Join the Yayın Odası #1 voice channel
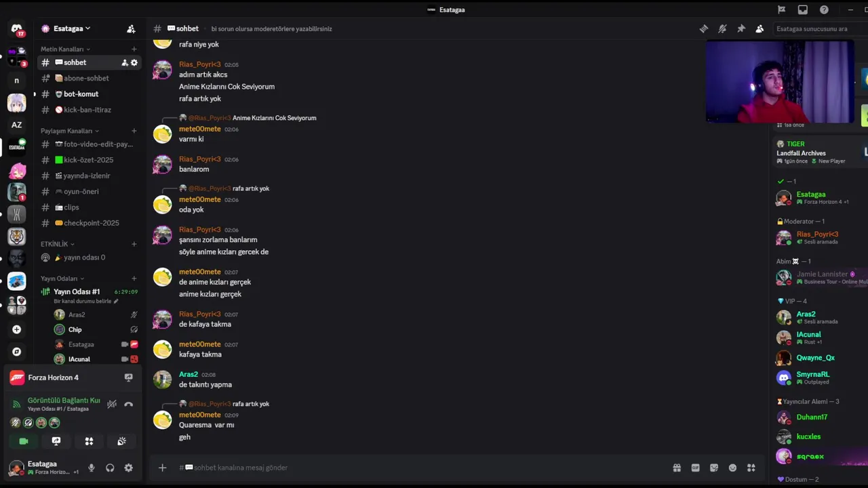 click(77, 291)
